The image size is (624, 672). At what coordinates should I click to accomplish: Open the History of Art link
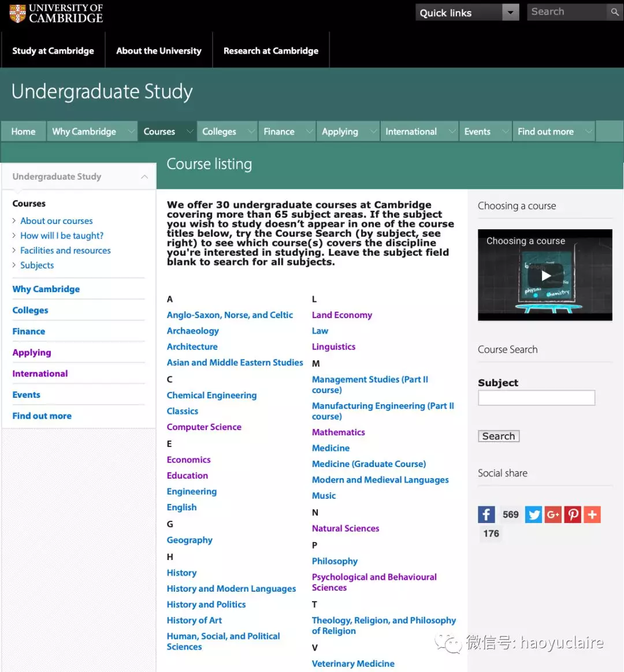pos(194,621)
